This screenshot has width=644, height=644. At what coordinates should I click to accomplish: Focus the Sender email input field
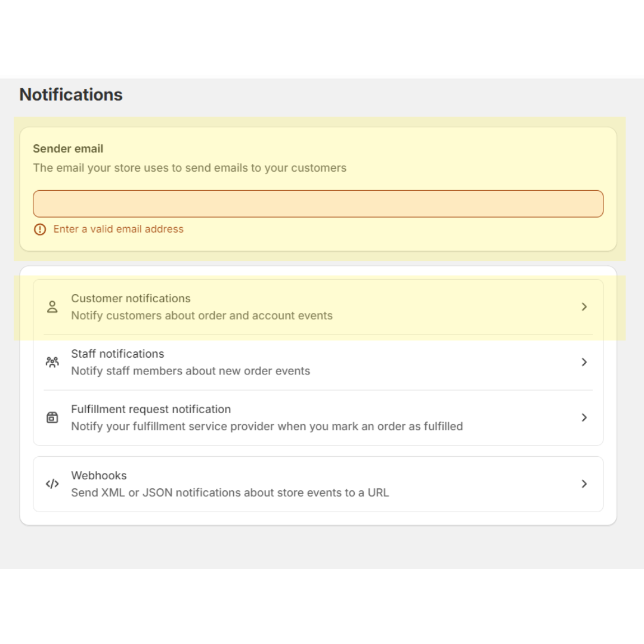(x=318, y=204)
